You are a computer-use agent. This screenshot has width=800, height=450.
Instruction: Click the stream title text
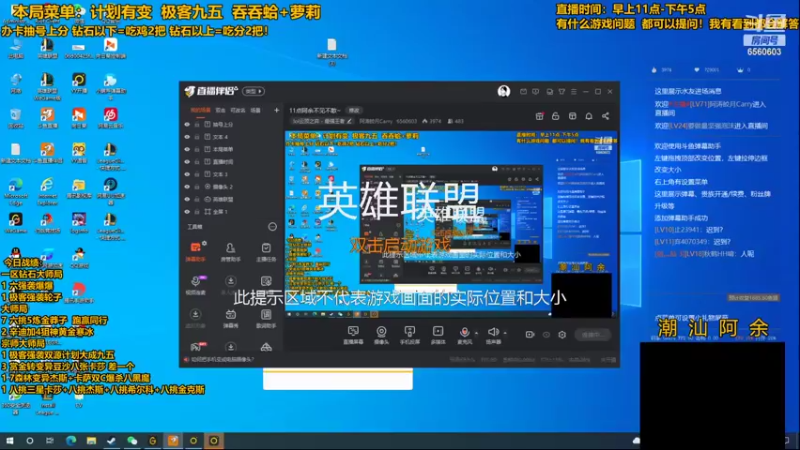314,110
